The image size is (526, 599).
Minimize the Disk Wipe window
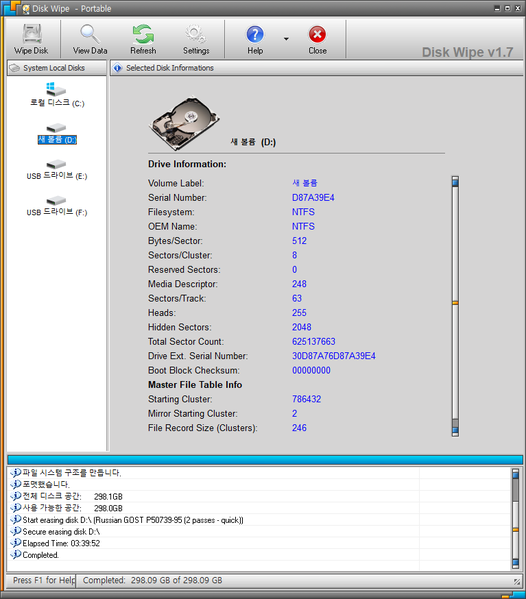pos(497,8)
